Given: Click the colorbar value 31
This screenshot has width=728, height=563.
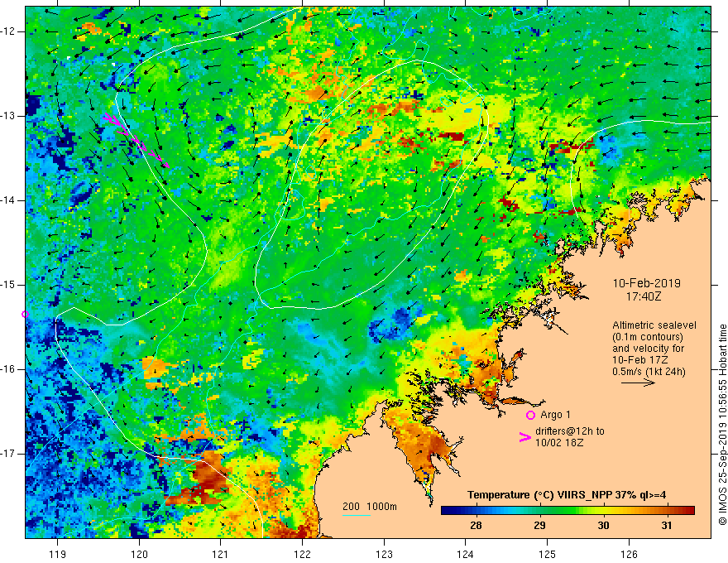Looking at the screenshot, I should [x=666, y=526].
